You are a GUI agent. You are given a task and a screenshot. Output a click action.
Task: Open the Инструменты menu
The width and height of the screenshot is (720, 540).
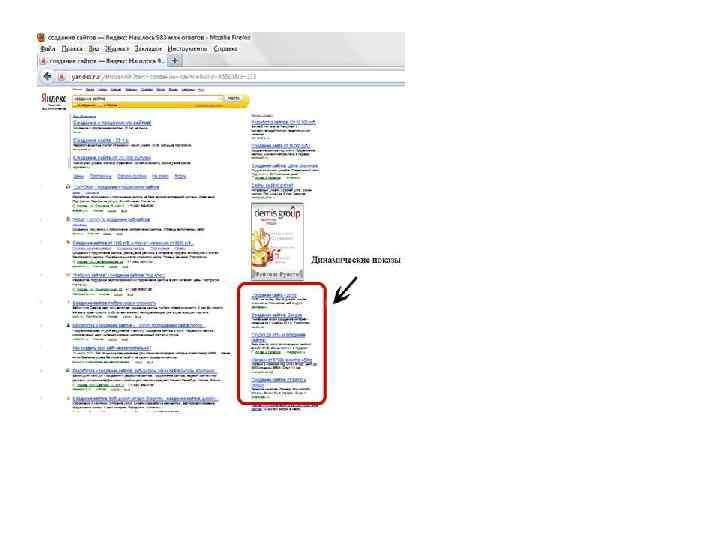(187, 49)
